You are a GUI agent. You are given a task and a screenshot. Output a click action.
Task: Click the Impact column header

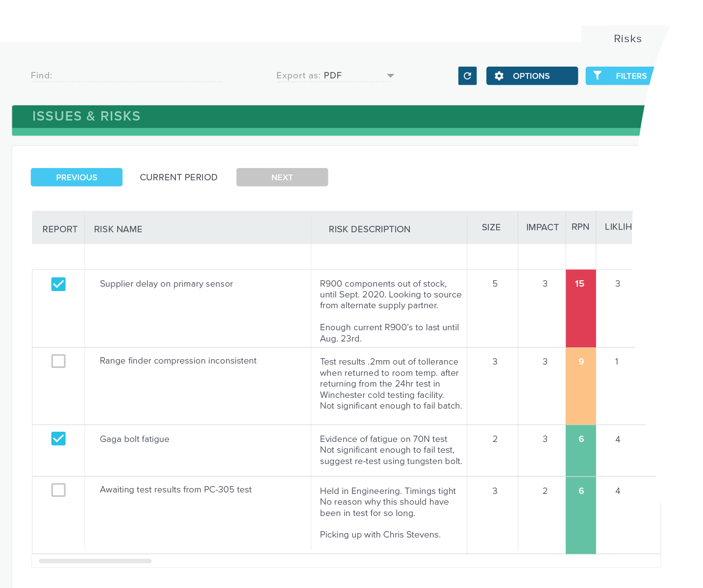pyautogui.click(x=542, y=227)
